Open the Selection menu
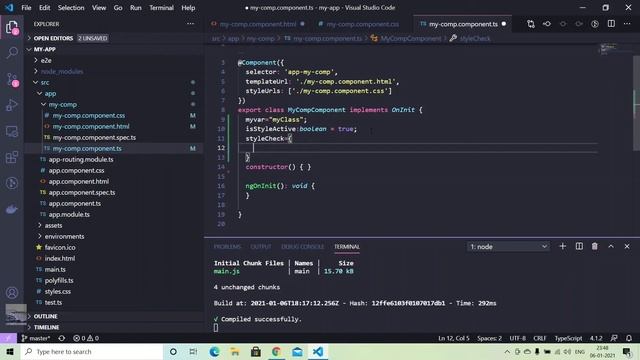 (71, 8)
